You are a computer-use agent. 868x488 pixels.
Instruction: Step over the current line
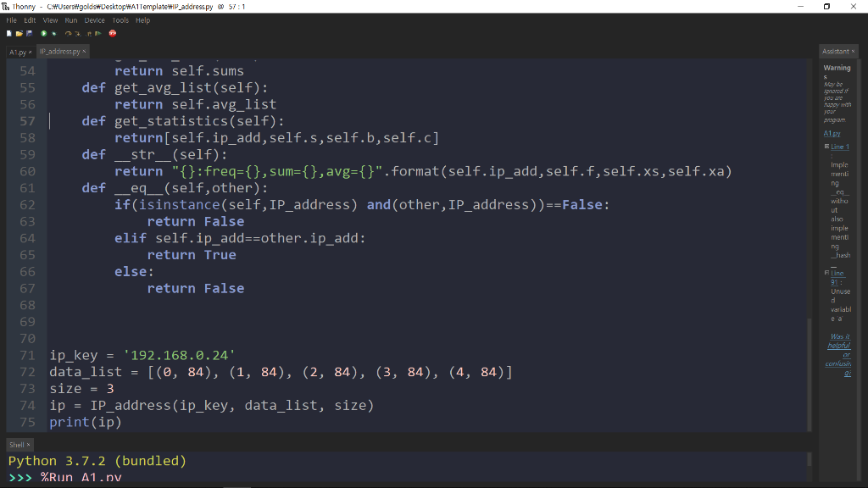(x=69, y=33)
